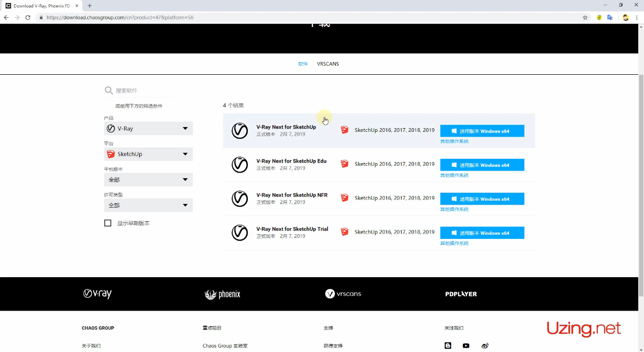Open the blog social icon in footer
The width and height of the screenshot is (644, 352).
(448, 346)
